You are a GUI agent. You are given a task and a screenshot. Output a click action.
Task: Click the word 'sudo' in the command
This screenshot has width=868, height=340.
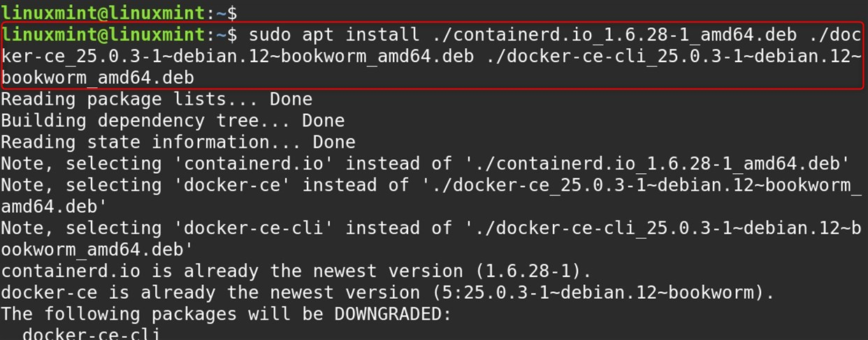tap(270, 34)
